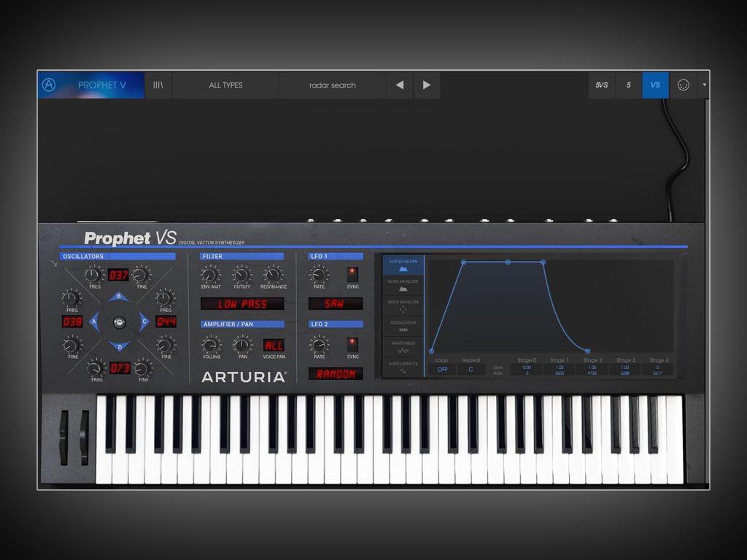This screenshot has height=560, width=747.
Task: Open the LFO 2 RANDOM waveform display
Action: [x=336, y=374]
